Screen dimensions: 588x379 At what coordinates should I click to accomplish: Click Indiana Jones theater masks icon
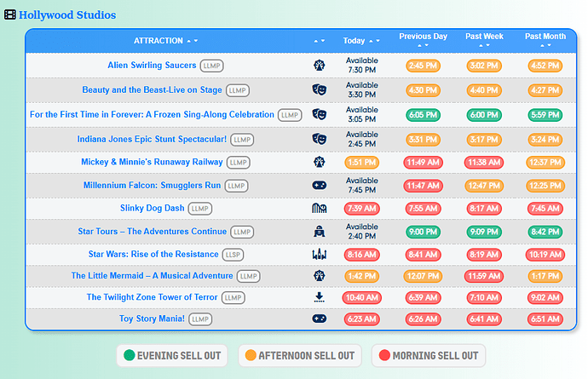[x=319, y=139]
